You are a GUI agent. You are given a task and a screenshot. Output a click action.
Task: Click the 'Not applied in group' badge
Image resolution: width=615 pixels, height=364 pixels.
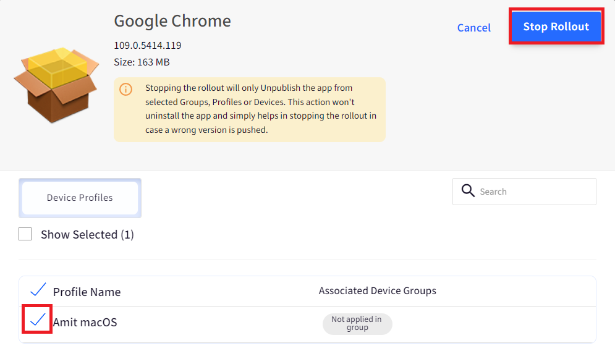(x=357, y=324)
